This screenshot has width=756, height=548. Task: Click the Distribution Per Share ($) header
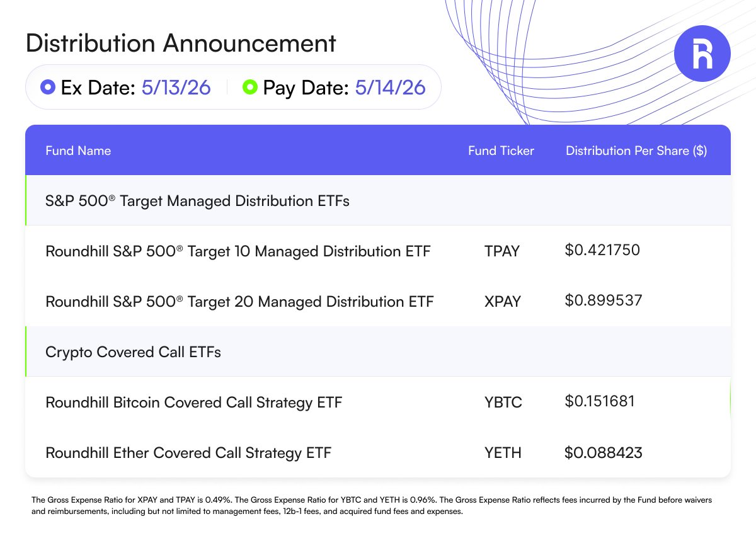[636, 151]
